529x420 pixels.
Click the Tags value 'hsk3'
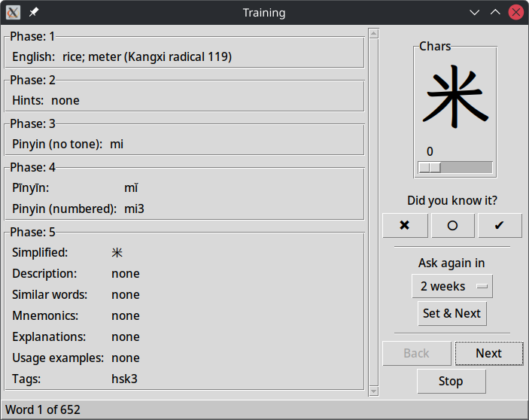point(124,379)
